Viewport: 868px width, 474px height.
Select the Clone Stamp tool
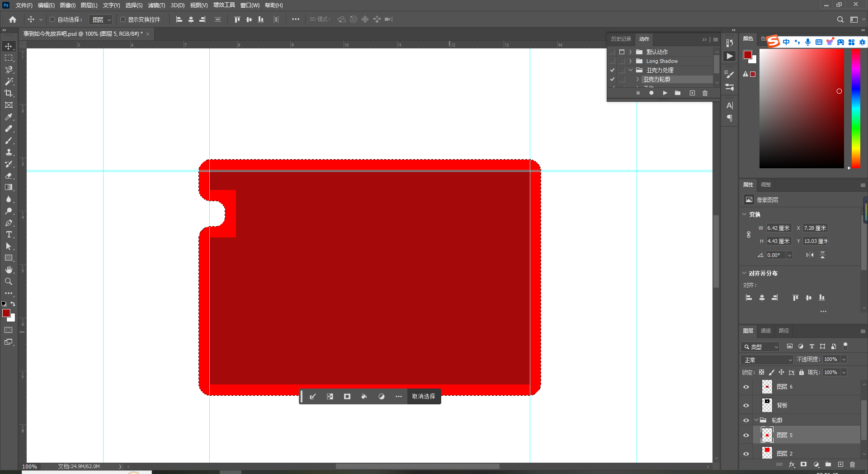pos(9,152)
